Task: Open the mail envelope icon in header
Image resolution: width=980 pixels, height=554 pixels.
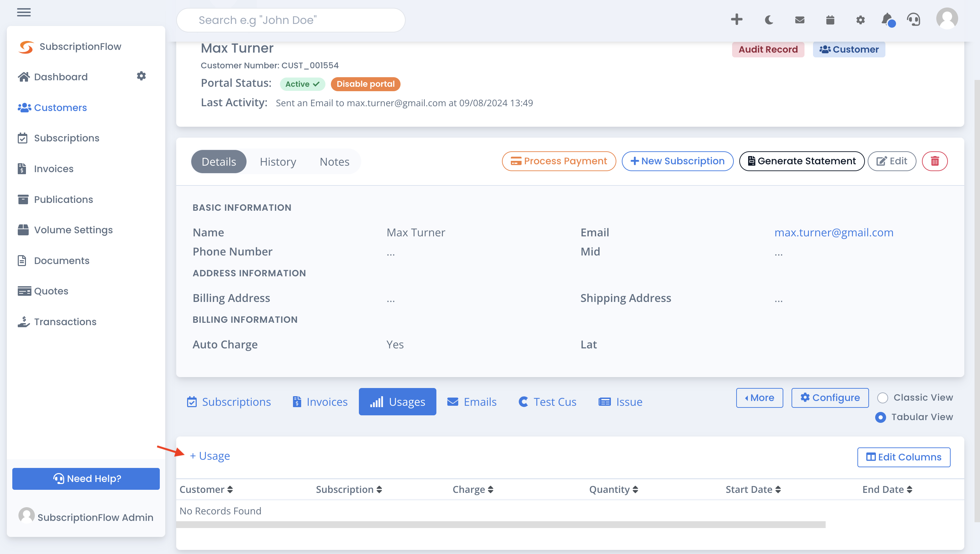Action: click(x=800, y=20)
